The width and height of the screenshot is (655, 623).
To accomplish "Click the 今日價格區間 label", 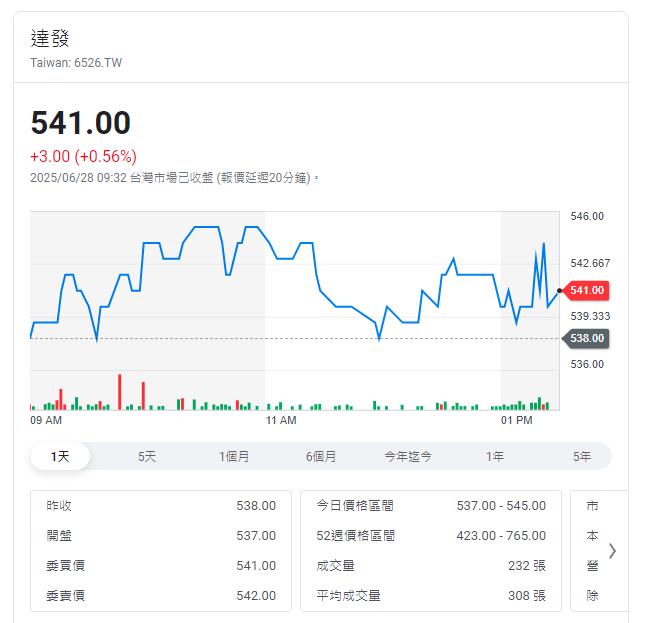I will [x=355, y=506].
